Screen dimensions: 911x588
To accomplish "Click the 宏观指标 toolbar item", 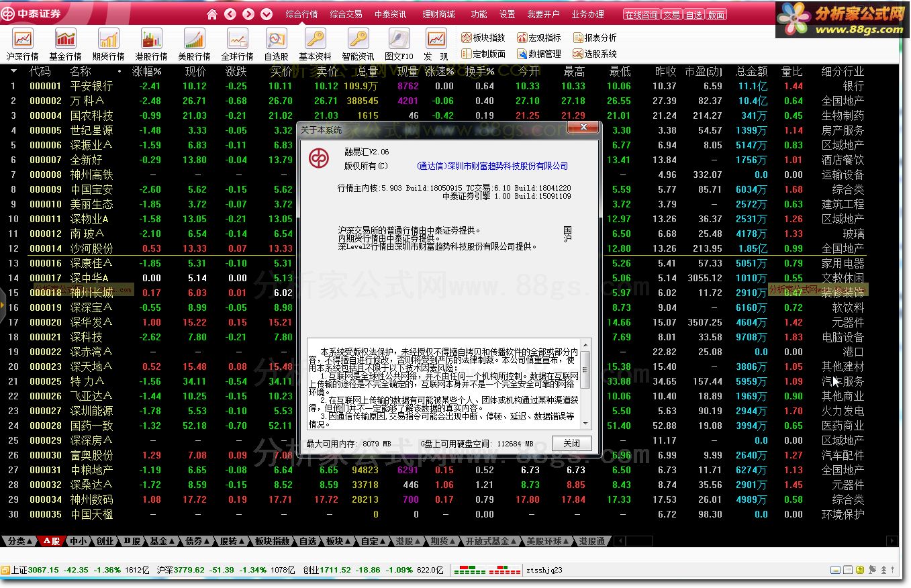I will 539,38.
